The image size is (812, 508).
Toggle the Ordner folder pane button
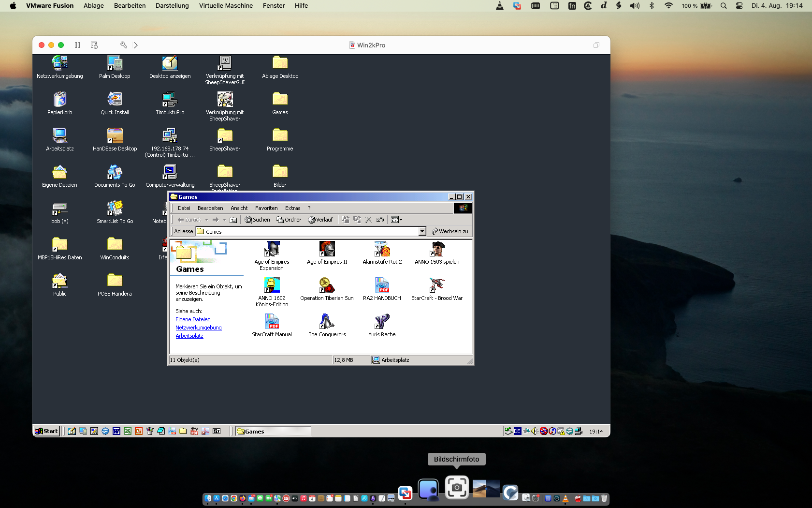point(289,220)
